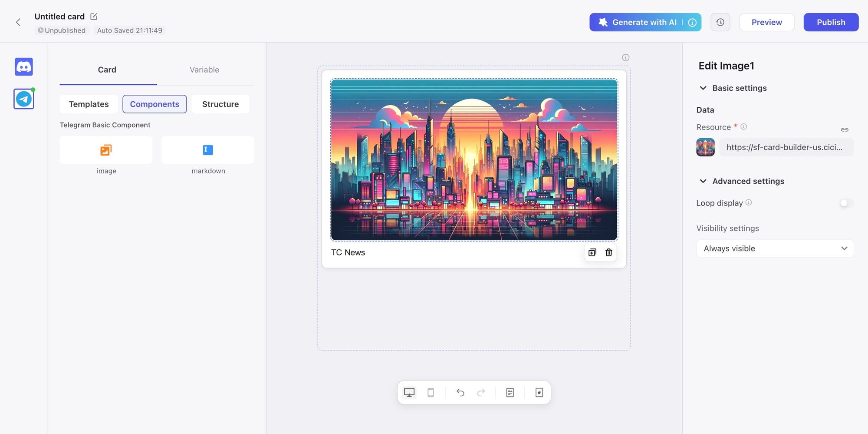This screenshot has height=434, width=868.
Task: Click the Untitled card title text
Action: tap(59, 17)
